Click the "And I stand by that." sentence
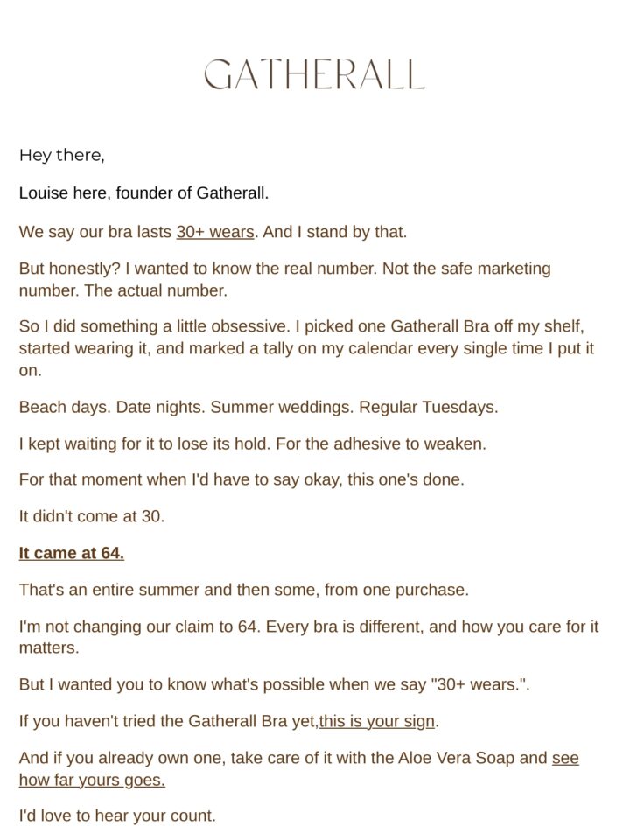630x840 pixels. [x=335, y=232]
